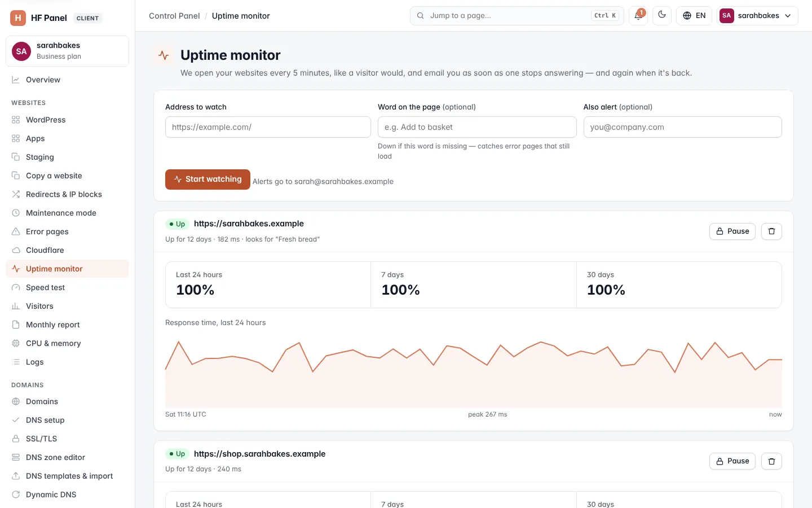Viewport: 812px width, 508px height.
Task: Click the Staging sidebar icon
Action: coord(16,157)
